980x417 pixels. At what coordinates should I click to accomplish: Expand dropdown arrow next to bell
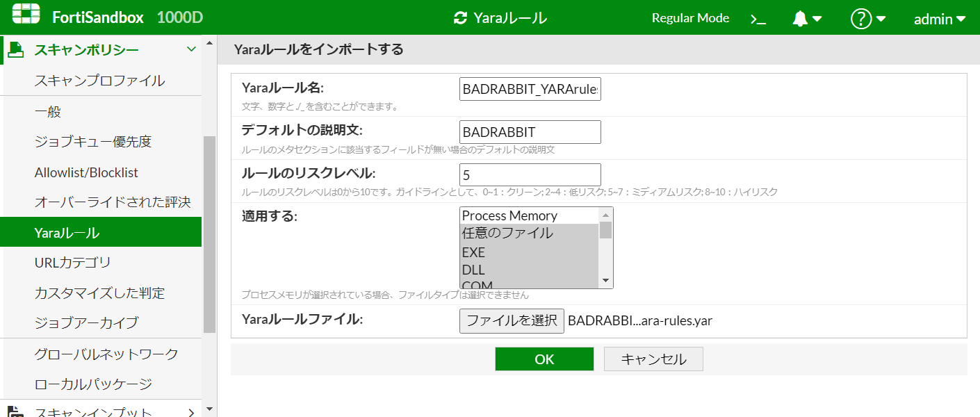[x=817, y=19]
